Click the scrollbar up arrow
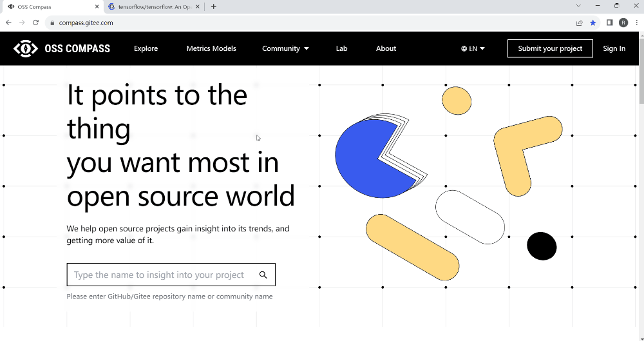Image resolution: width=644 pixels, height=341 pixels. click(x=641, y=36)
